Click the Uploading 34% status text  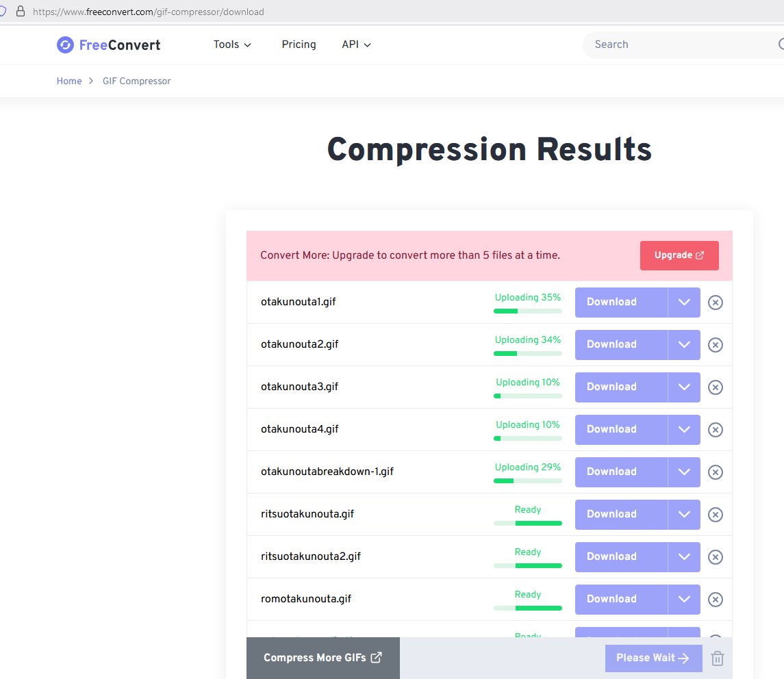(x=527, y=340)
